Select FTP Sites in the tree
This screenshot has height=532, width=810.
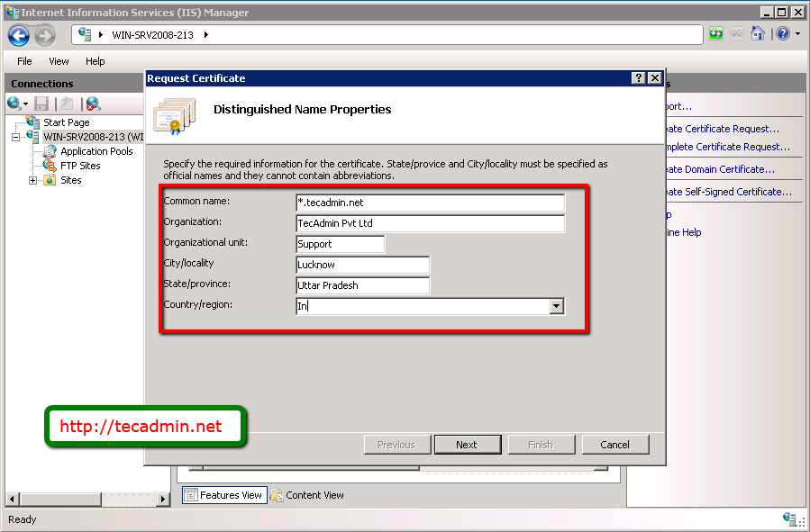point(80,166)
